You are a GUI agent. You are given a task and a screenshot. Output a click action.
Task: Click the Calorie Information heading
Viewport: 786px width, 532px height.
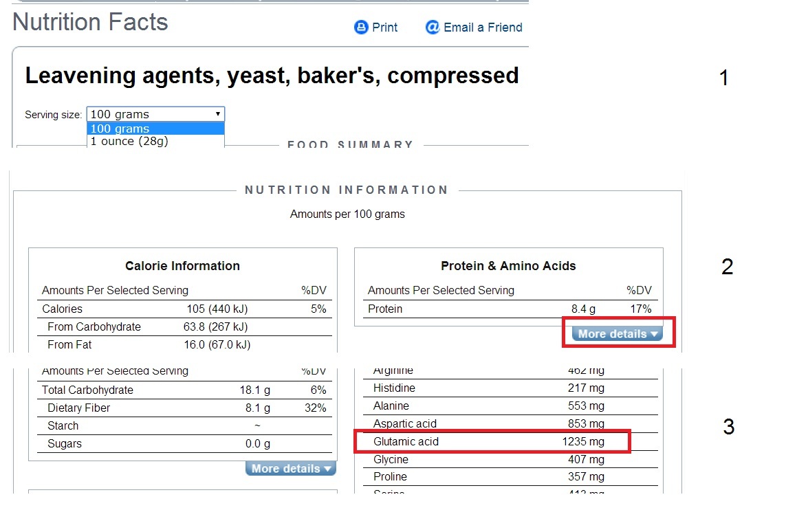coord(182,266)
